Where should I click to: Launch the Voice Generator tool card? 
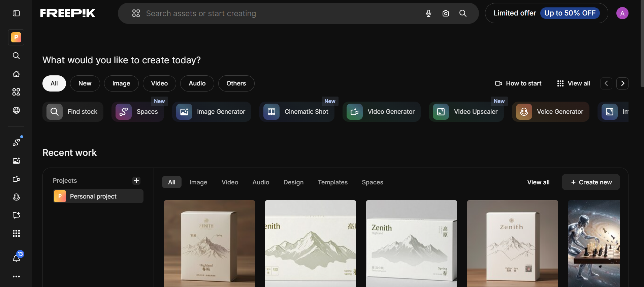click(x=551, y=112)
